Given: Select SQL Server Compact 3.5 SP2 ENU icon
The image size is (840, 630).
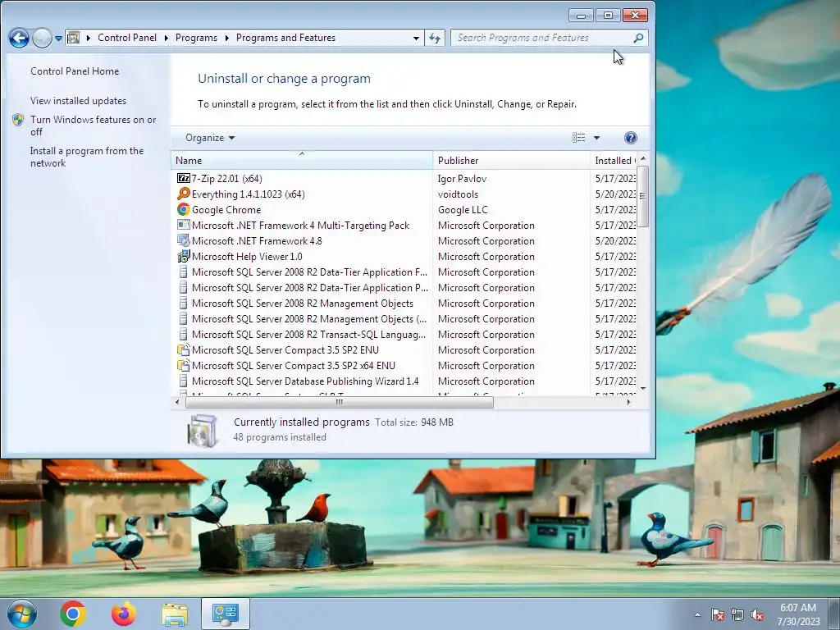Looking at the screenshot, I should [x=183, y=349].
